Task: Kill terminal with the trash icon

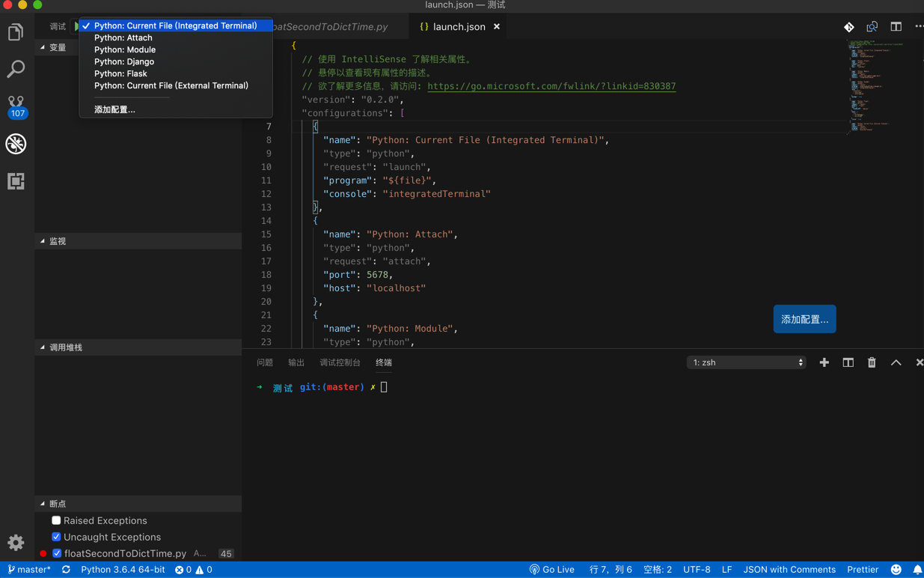Action: click(872, 362)
